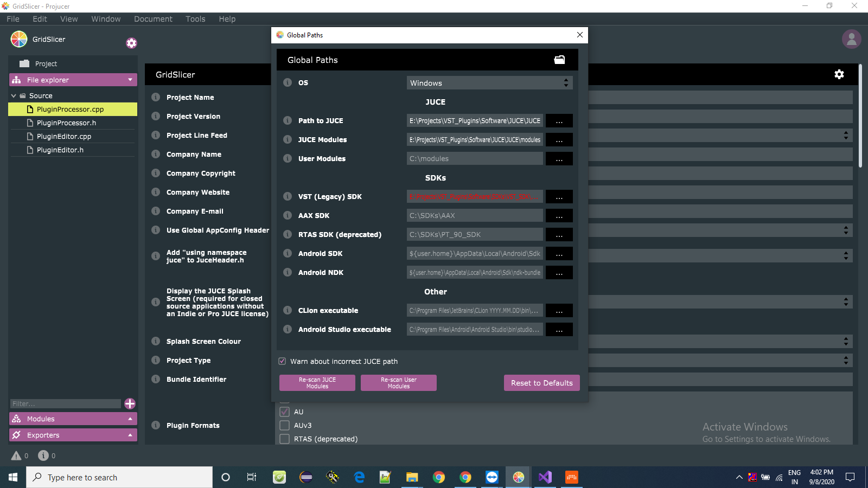Show info for Project Name
The width and height of the screenshot is (868, 488).
[156, 97]
